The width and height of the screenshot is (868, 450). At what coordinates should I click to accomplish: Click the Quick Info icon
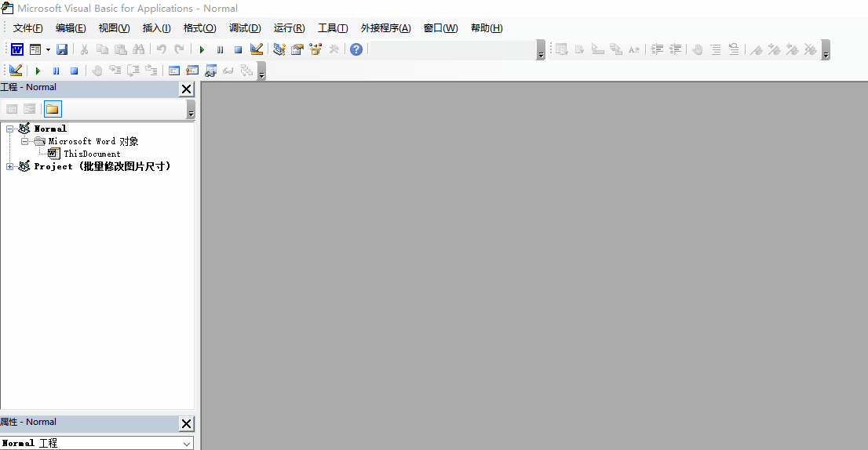point(598,49)
